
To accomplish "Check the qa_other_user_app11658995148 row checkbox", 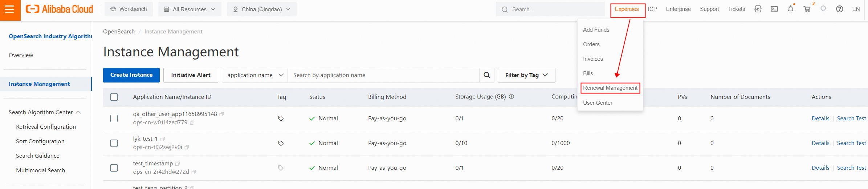I will point(114,118).
